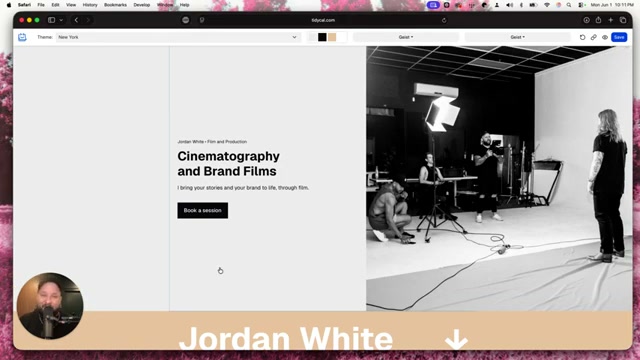Open the View menu
This screenshot has height=360, width=640.
71,5
